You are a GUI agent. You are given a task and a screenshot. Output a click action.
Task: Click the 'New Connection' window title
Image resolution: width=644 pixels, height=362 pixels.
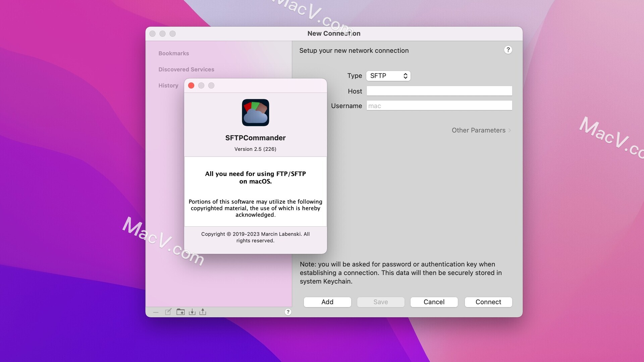[334, 34]
